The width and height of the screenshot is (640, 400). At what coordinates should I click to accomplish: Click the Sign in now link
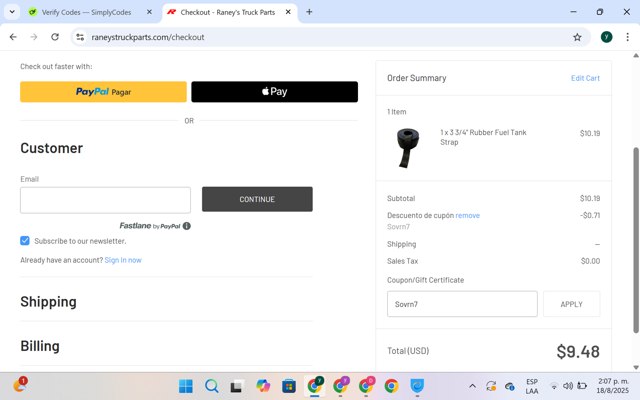coord(123,260)
